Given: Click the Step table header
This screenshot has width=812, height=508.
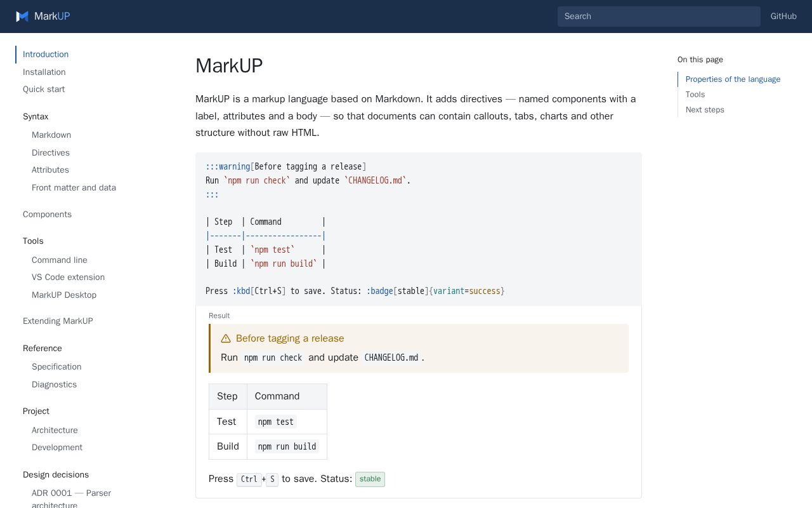Looking at the screenshot, I should tap(228, 396).
